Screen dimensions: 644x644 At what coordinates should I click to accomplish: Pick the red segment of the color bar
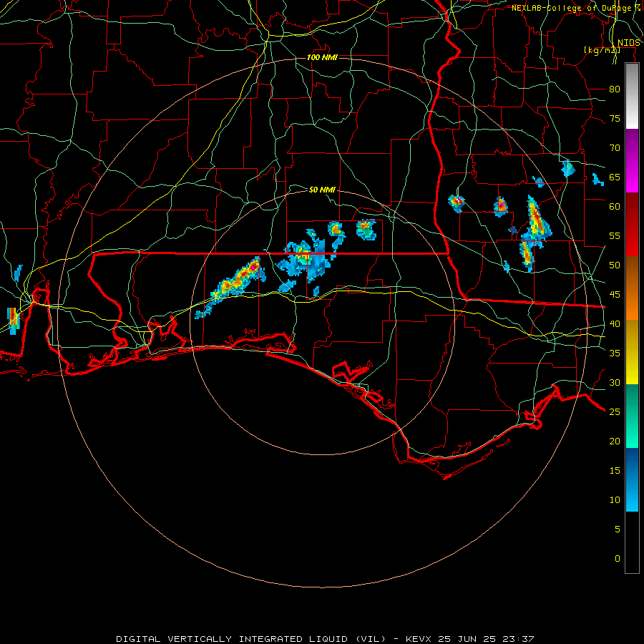point(632,225)
